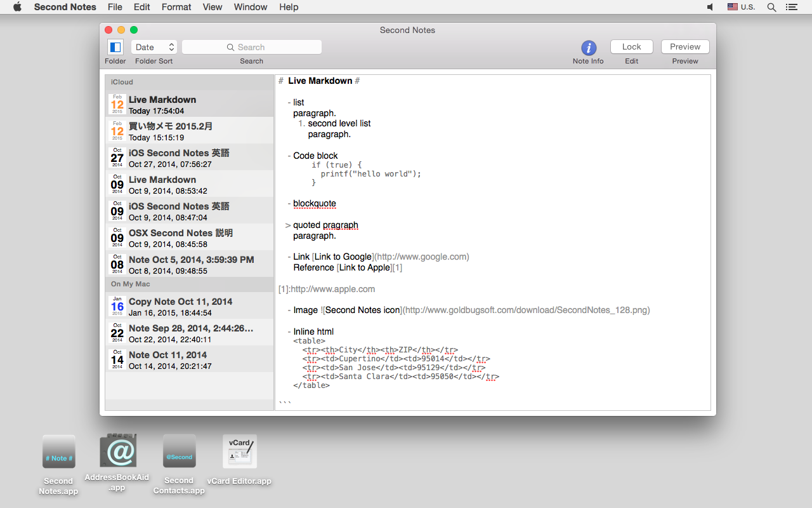
Task: Open the Second Notes app menu
Action: pyautogui.click(x=65, y=7)
